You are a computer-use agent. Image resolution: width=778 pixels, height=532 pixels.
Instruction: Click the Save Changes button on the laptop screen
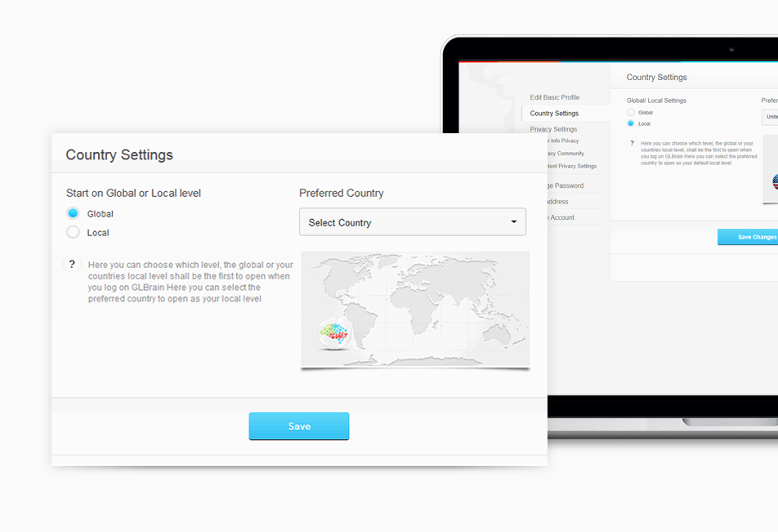pos(749,237)
